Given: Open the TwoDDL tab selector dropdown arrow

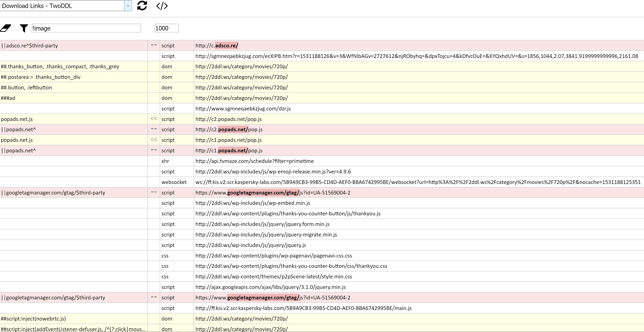Looking at the screenshot, I should (x=128, y=6).
